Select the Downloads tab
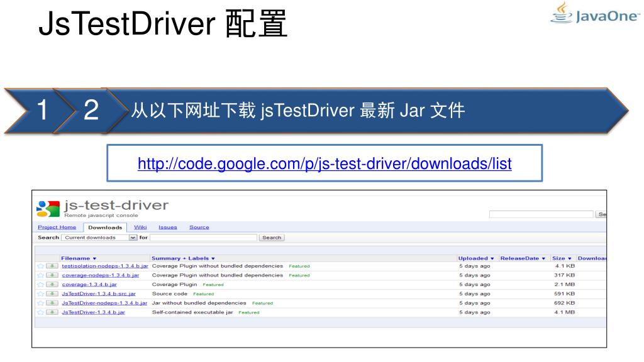 105,228
